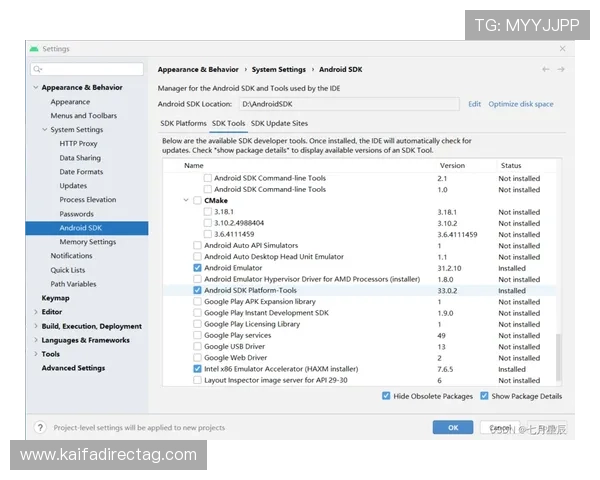Click the Android Studio title bar icon
The width and height of the screenshot is (600, 480).
(x=34, y=48)
